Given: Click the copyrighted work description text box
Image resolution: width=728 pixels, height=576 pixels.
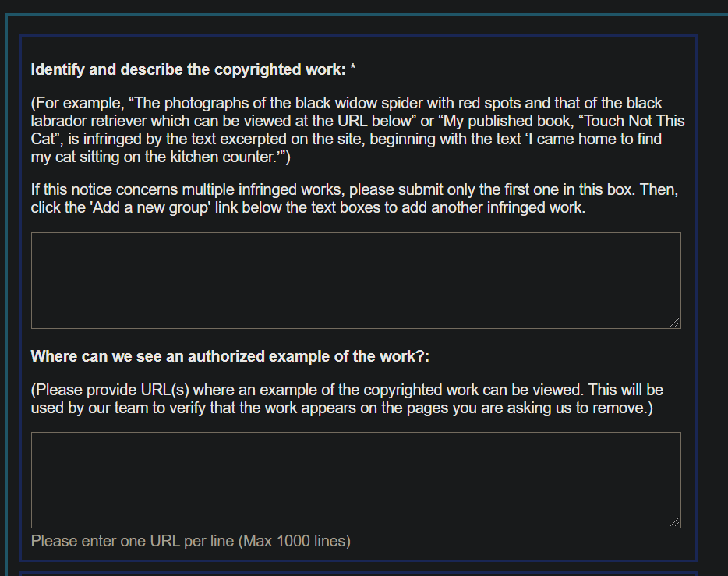Looking at the screenshot, I should [x=355, y=280].
